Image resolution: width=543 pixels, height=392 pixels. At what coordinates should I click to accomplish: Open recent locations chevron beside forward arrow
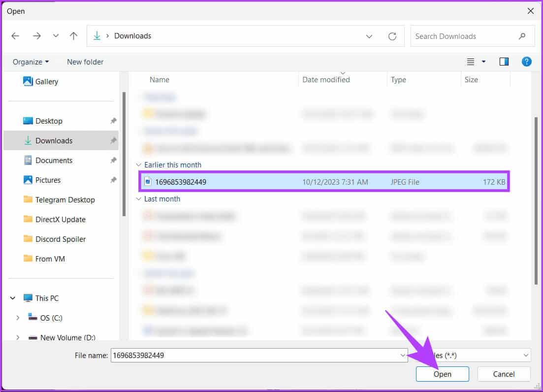pos(56,35)
